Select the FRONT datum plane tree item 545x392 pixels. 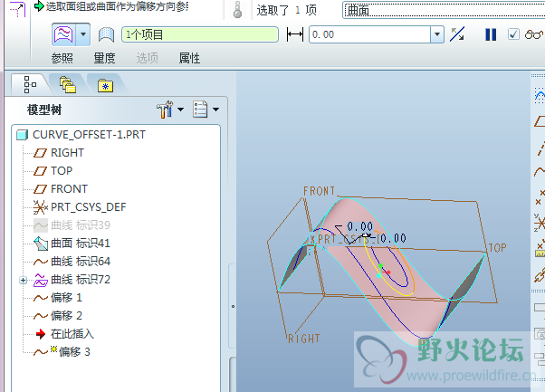click(x=69, y=188)
